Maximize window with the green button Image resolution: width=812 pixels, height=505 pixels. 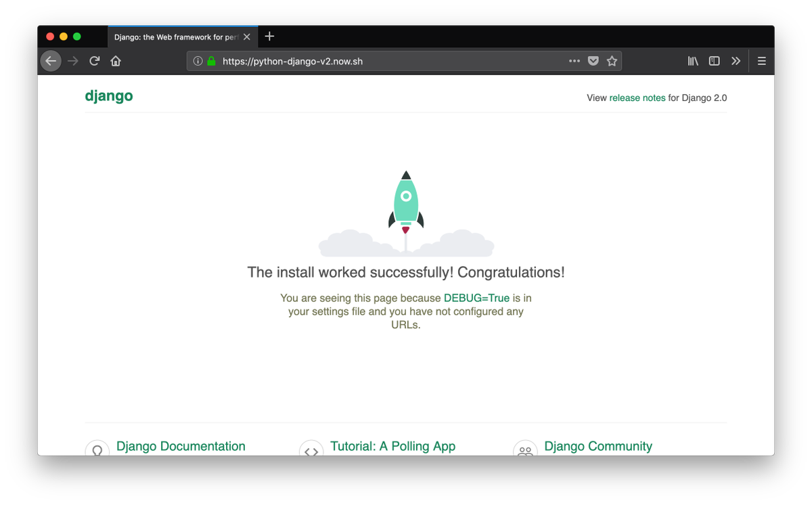click(77, 37)
